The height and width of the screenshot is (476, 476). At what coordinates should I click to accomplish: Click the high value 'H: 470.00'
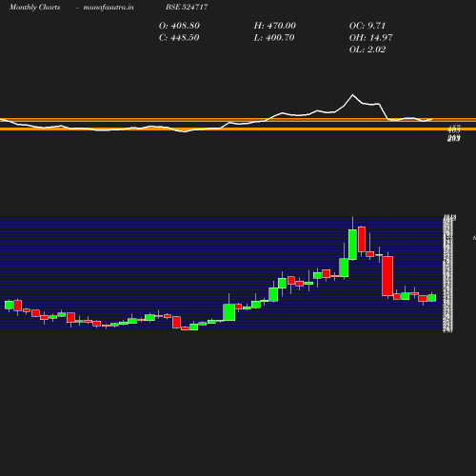coord(274,26)
